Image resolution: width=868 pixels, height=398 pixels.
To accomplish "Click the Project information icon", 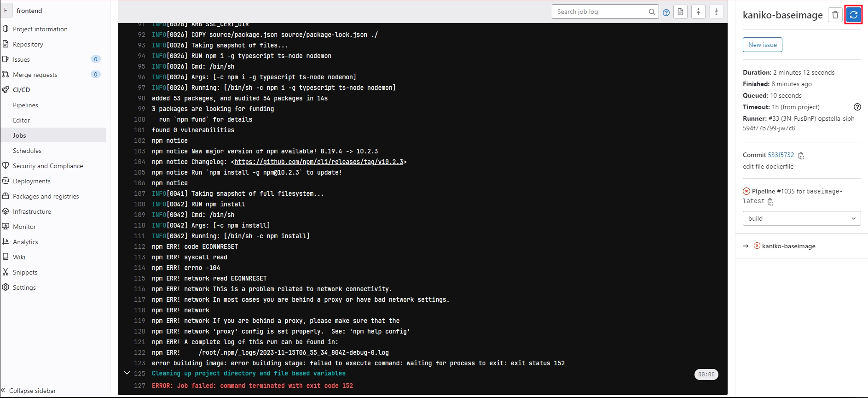I will coord(6,29).
